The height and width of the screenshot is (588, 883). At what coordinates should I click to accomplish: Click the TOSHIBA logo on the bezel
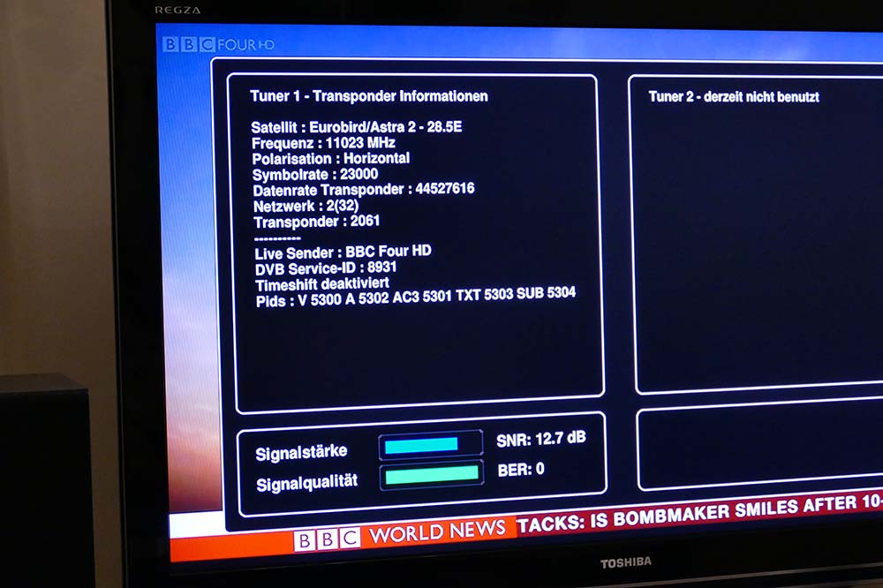pos(625,562)
